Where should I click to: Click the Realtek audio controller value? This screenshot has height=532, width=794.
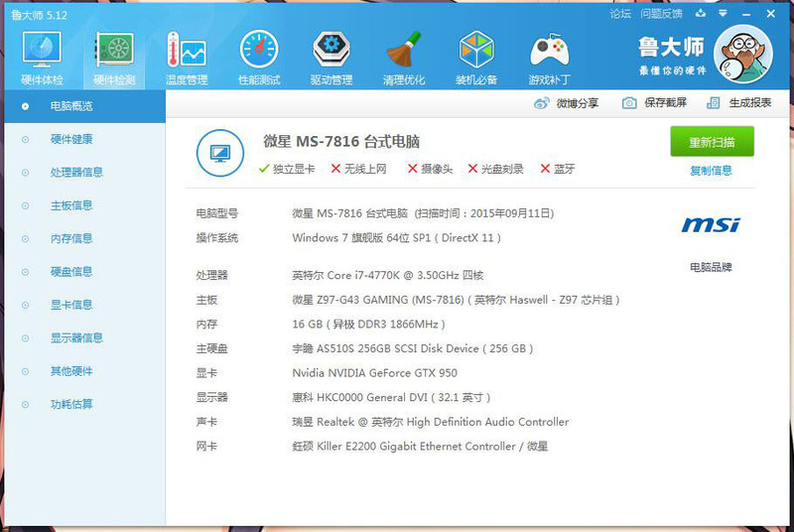(431, 422)
